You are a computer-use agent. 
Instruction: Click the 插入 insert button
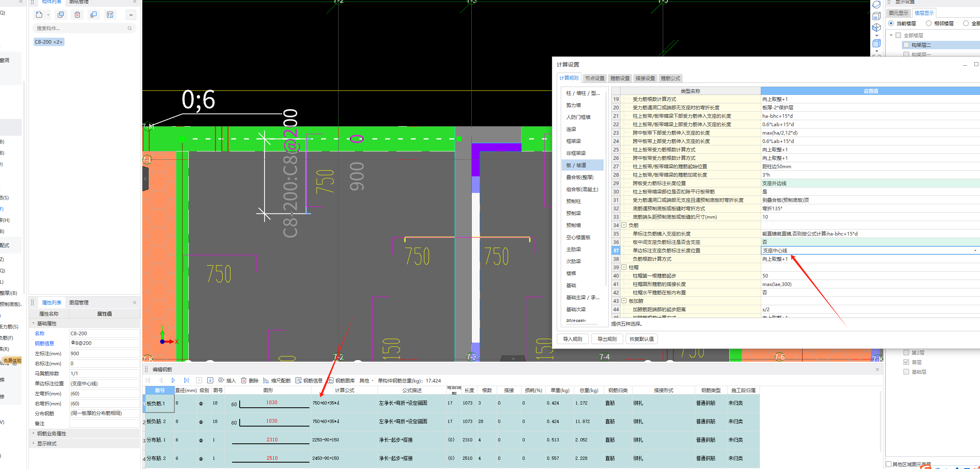point(227,380)
